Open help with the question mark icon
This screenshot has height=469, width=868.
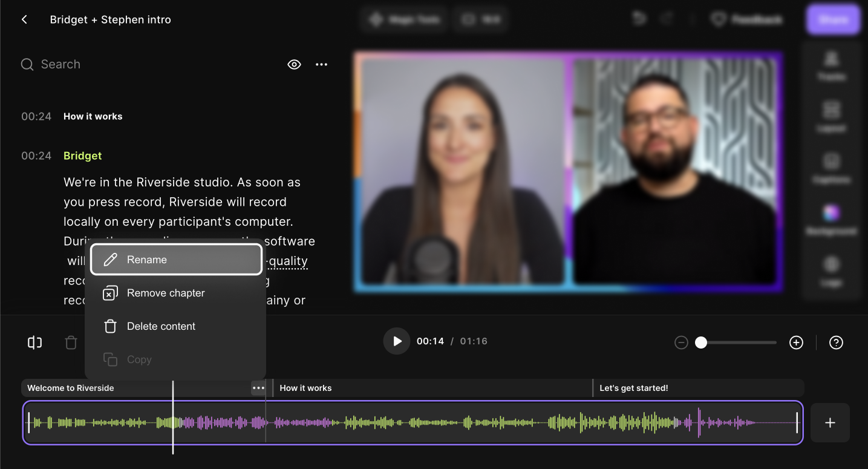point(836,343)
